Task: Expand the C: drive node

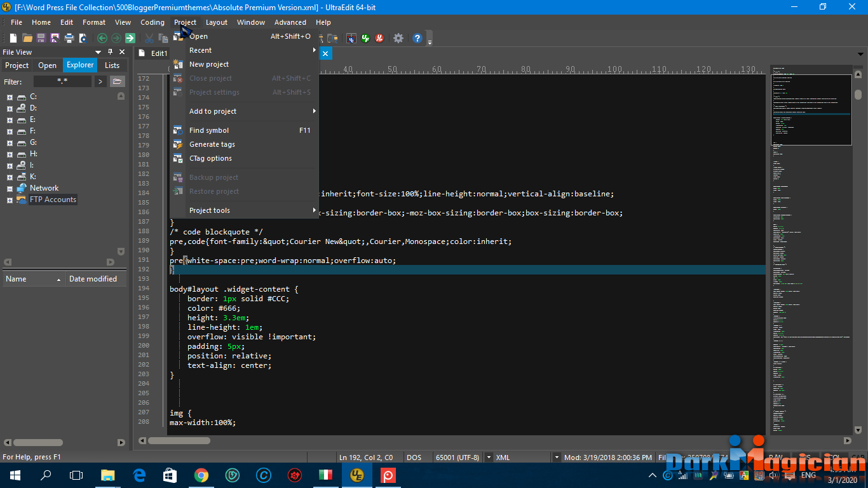Action: pyautogui.click(x=10, y=97)
